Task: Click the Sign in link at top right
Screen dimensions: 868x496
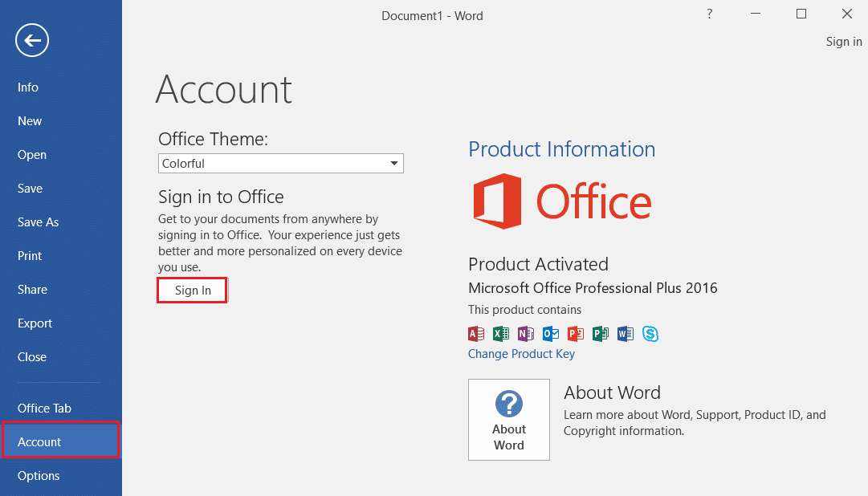Action: tap(844, 42)
